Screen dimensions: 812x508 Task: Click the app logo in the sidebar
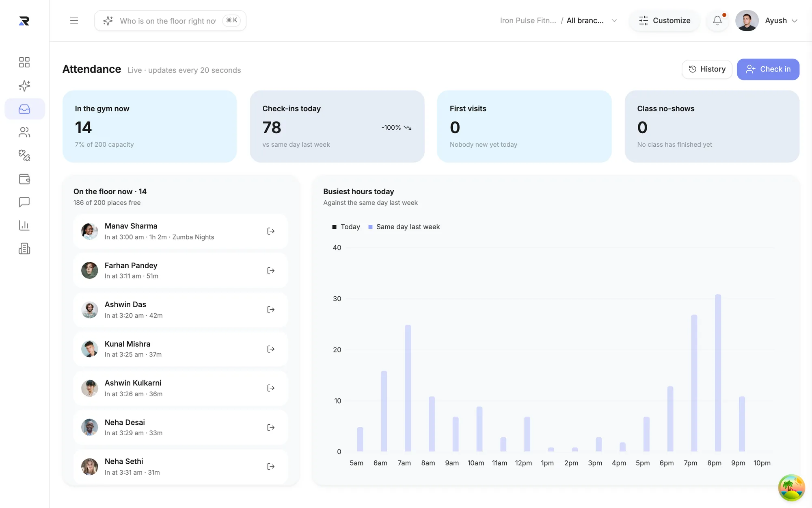pos(24,21)
